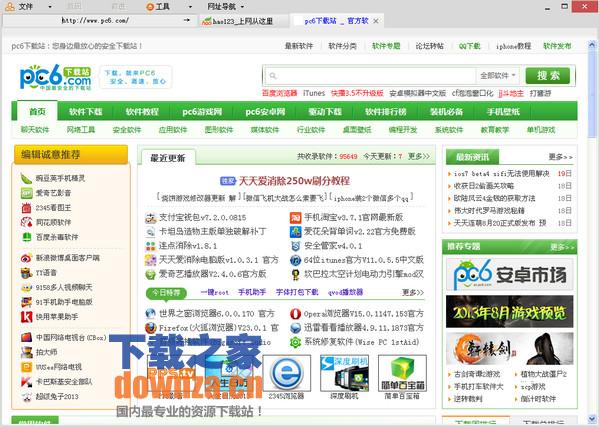
Task: Click the 一键root featured link
Action: (x=215, y=292)
